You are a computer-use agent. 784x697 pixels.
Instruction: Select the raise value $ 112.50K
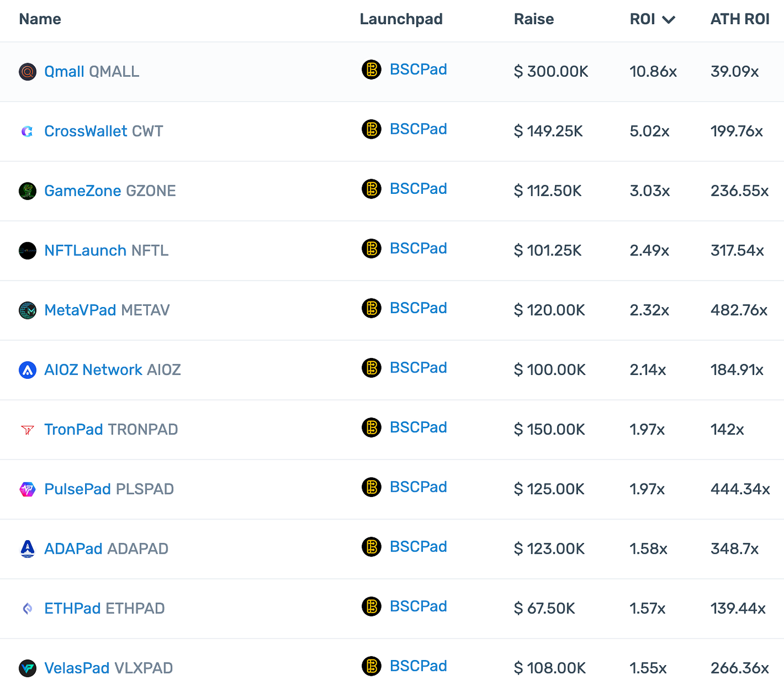pyautogui.click(x=548, y=191)
